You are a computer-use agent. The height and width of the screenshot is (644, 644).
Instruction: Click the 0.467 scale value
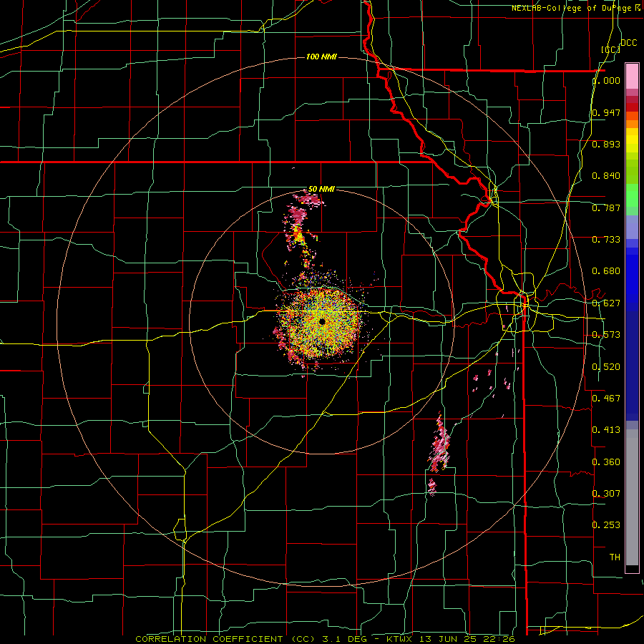[x=606, y=398]
